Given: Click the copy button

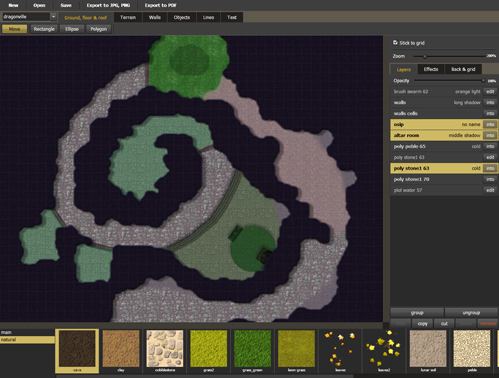Looking at the screenshot, I should click(x=422, y=324).
